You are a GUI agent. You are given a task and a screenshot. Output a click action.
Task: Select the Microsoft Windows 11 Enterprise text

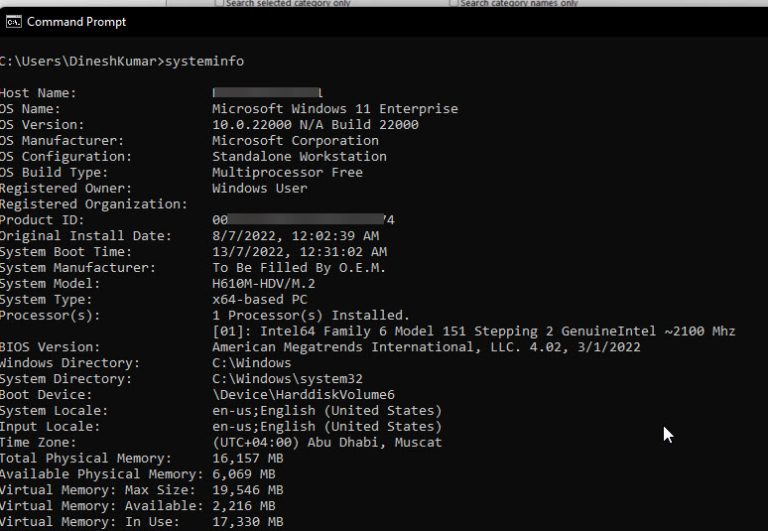[335, 109]
